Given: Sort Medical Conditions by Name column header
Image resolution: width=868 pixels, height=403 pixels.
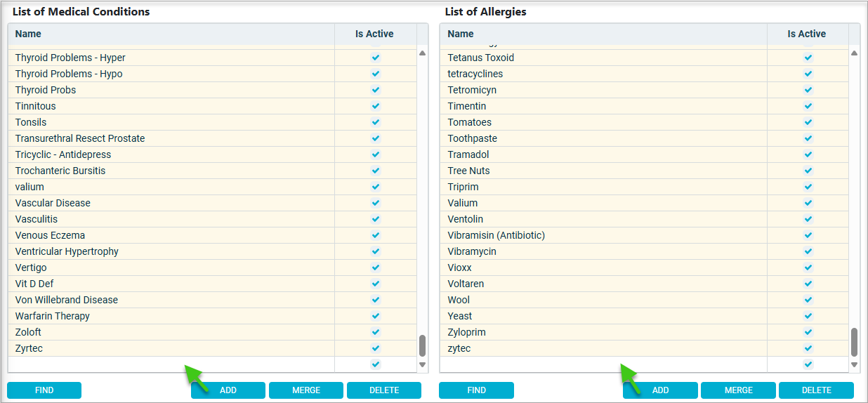Looking at the screenshot, I should pyautogui.click(x=28, y=34).
